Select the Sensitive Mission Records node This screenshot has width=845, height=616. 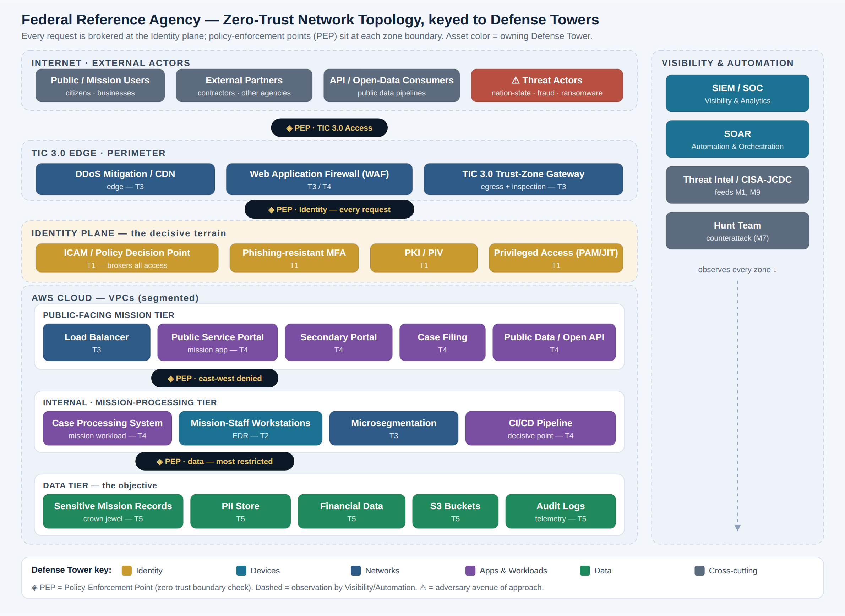[113, 511]
